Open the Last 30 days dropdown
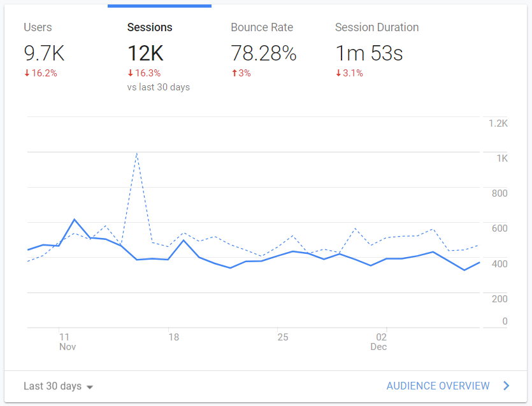 pos(58,386)
